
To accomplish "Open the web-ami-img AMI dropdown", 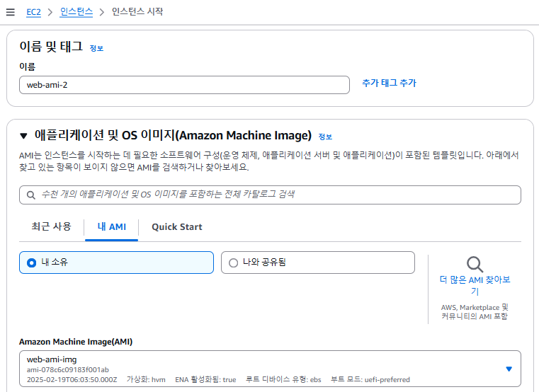I will pyautogui.click(x=270, y=369).
